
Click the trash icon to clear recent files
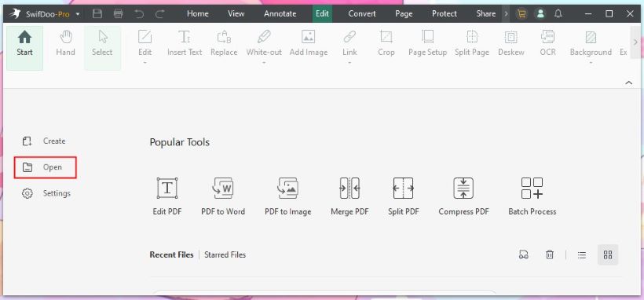[550, 254]
